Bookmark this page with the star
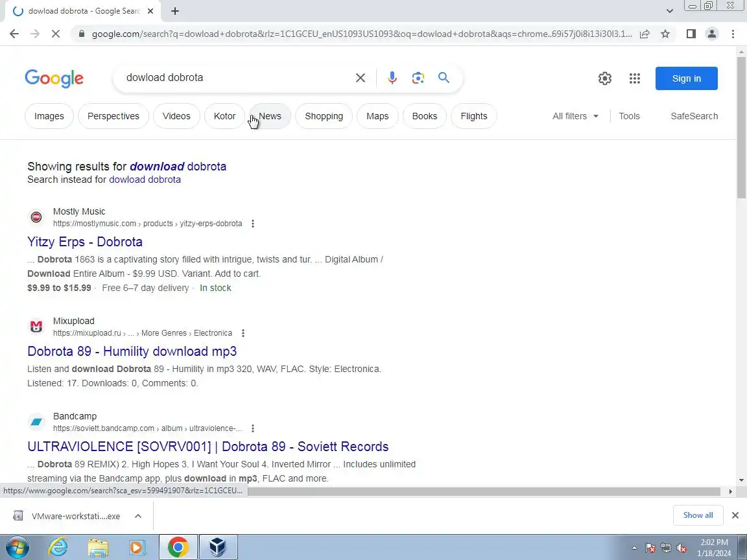 pyautogui.click(x=665, y=34)
